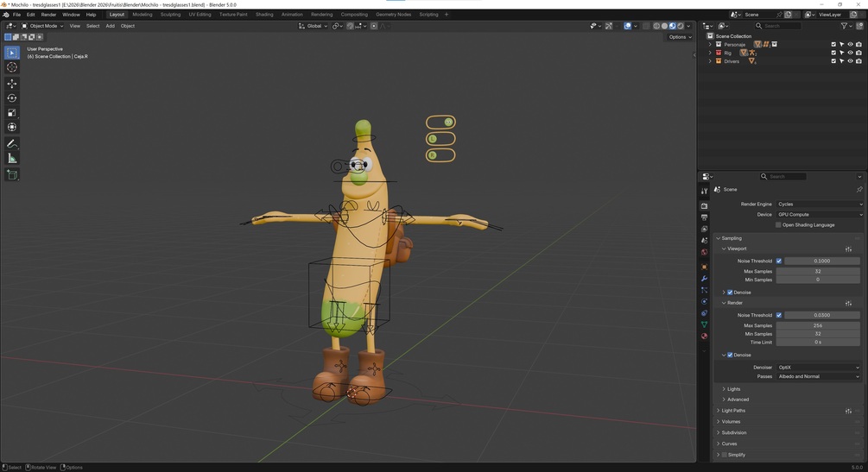Hide the Rig collection with eye icon

(850, 53)
